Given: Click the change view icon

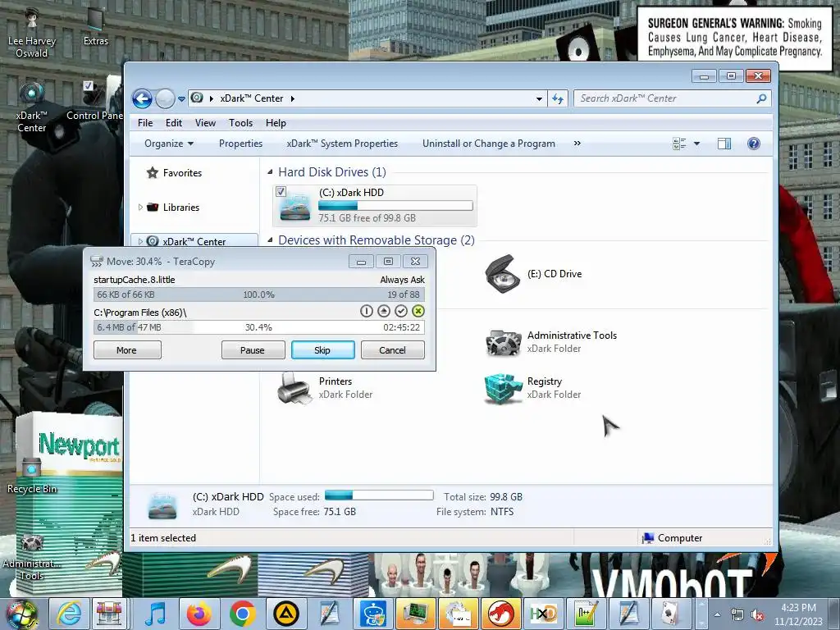Looking at the screenshot, I should point(679,144).
